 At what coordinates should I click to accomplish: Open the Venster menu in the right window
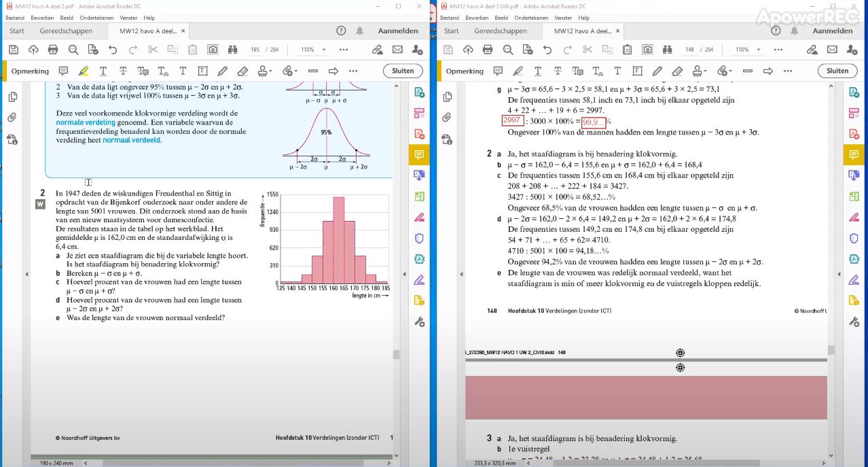(563, 18)
